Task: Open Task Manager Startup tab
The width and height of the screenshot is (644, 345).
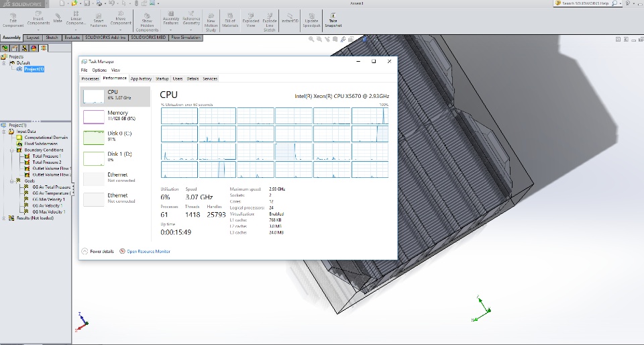Action: point(162,79)
